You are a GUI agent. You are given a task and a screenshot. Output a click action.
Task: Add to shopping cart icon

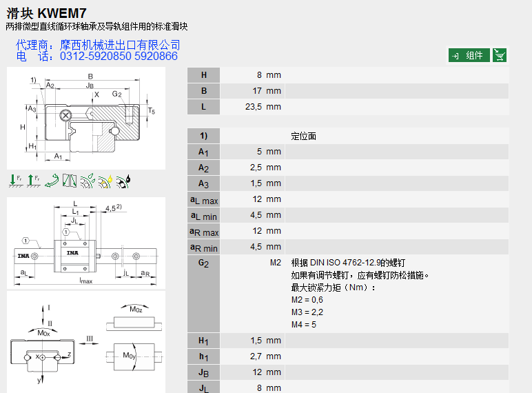pyautogui.click(x=500, y=55)
